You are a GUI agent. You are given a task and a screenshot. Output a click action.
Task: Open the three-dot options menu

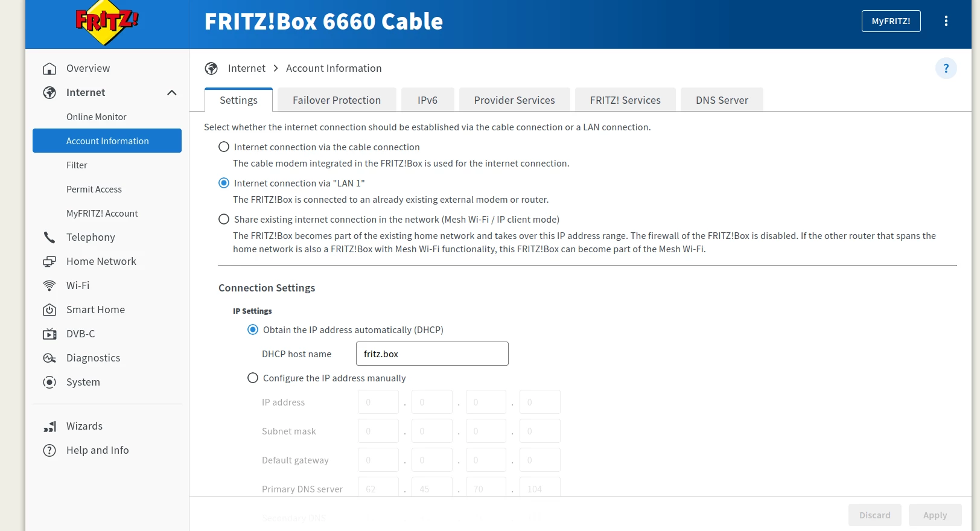point(946,21)
